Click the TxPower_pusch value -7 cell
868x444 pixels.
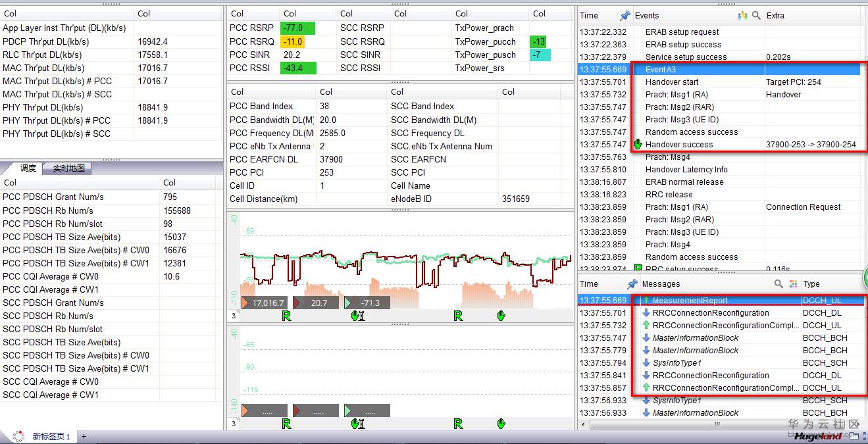pyautogui.click(x=540, y=55)
